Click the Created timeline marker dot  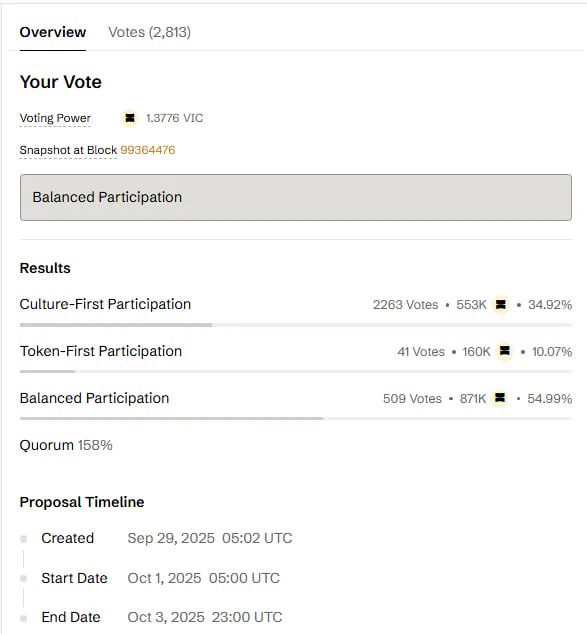23,539
